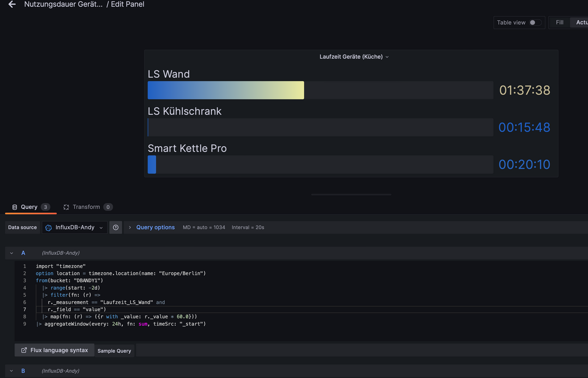Click the value 01:37:38
The width and height of the screenshot is (588, 378).
[525, 90]
